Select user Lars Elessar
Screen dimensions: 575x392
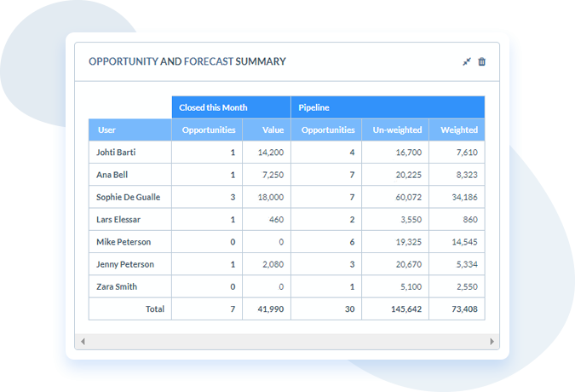coord(118,219)
